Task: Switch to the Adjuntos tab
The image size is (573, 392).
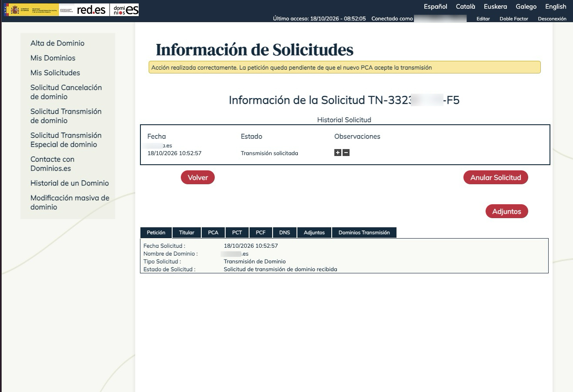Action: click(314, 233)
